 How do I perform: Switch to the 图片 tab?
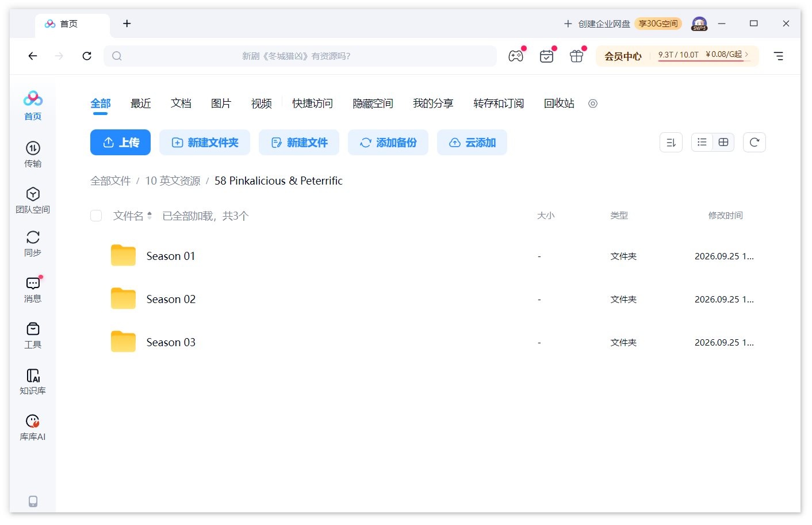[221, 104]
